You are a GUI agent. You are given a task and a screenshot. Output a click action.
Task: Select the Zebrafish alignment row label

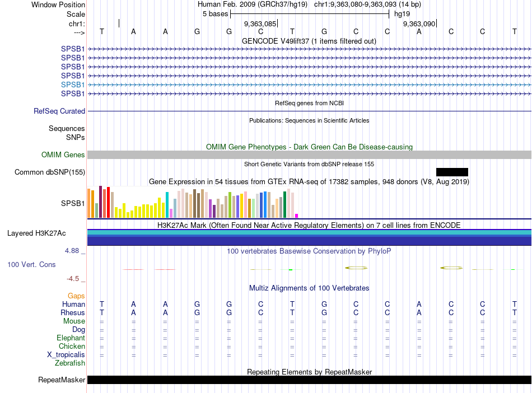(70, 363)
